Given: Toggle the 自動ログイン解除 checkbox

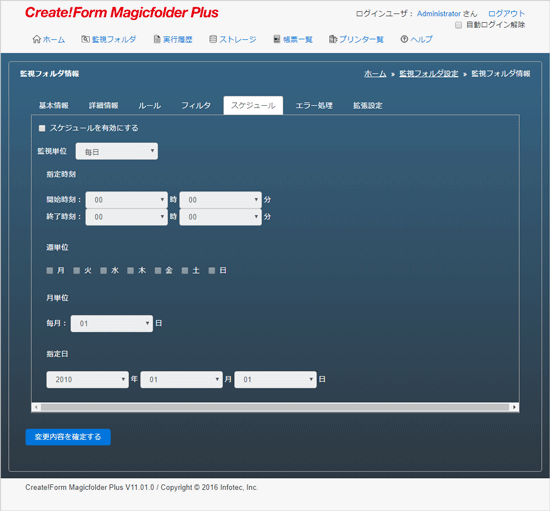Looking at the screenshot, I should pos(458,25).
